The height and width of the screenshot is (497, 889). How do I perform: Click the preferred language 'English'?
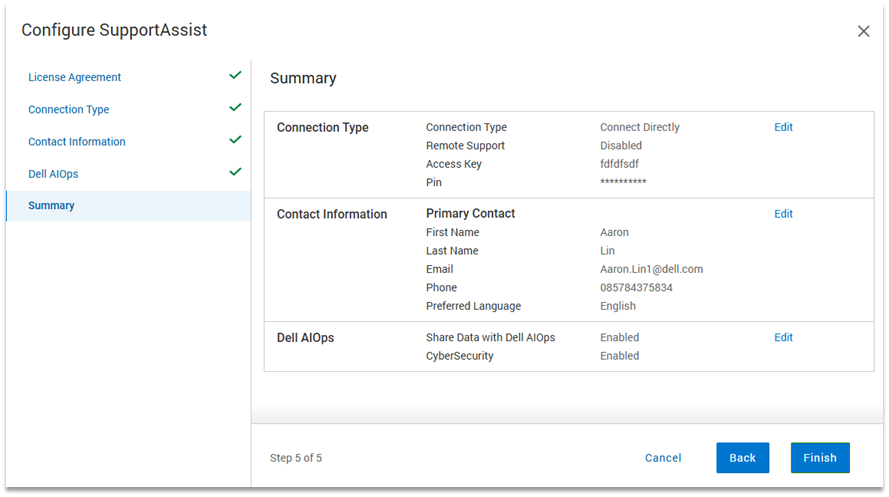[618, 306]
